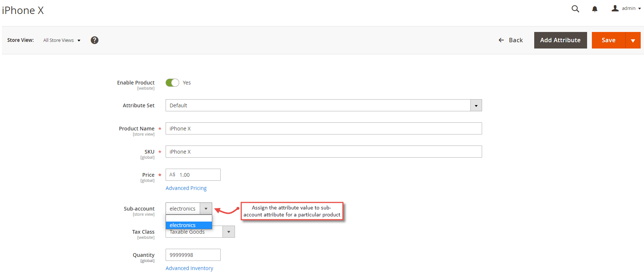Focus the Product Name field
The width and height of the screenshot is (644, 273).
pos(323,129)
